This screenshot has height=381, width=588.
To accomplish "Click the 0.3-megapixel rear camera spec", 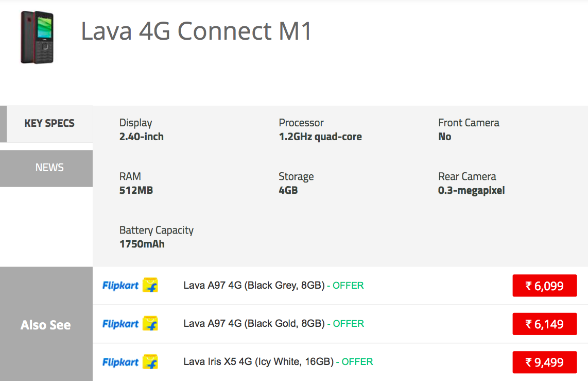I will [x=471, y=190].
